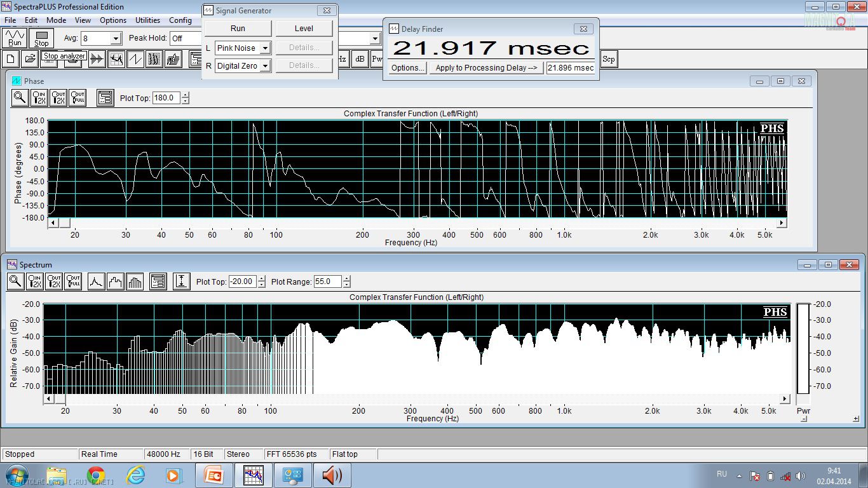Click the dB toolbar button
This screenshot has height=488, width=868.
point(360,59)
